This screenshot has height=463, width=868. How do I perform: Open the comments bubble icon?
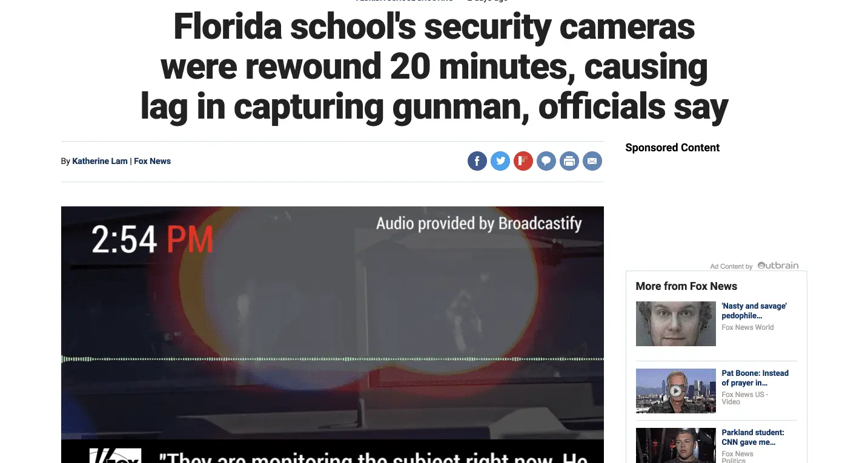pyautogui.click(x=546, y=161)
